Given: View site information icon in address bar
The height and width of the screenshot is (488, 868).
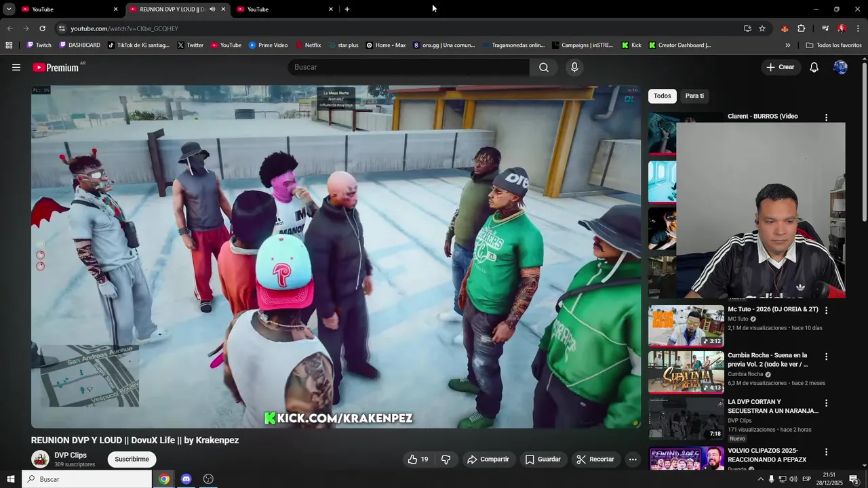Looking at the screenshot, I should pos(62,28).
